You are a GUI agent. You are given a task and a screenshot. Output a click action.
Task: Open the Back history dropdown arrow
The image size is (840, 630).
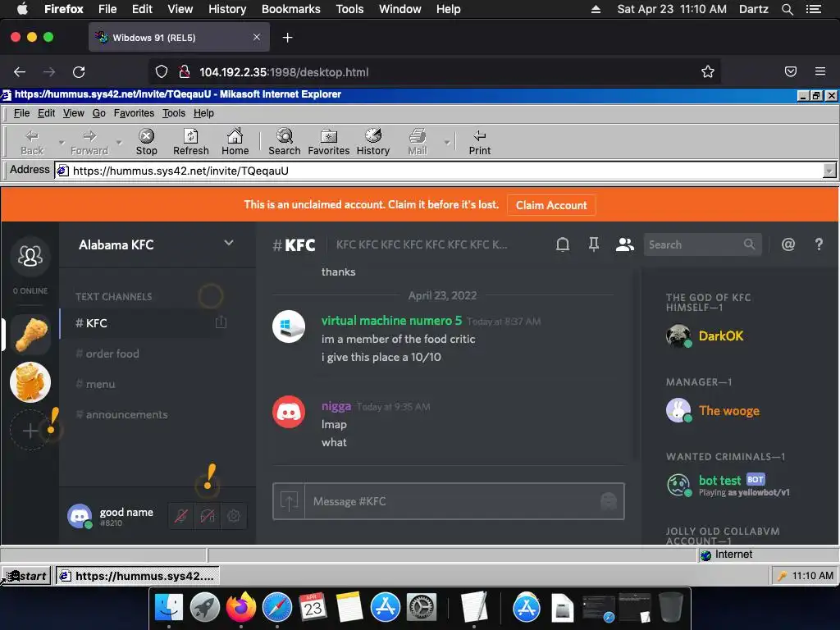click(61, 143)
